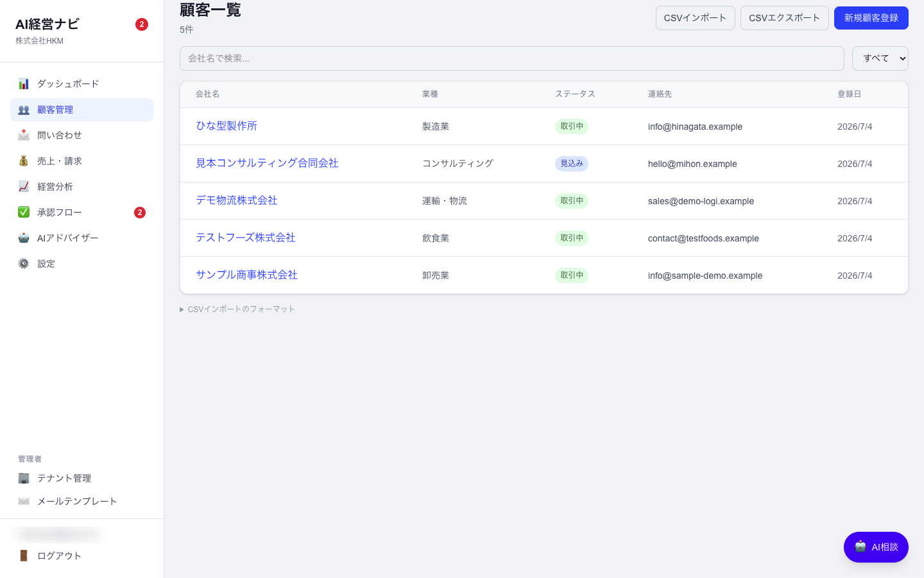
Task: Click 取引中 badge in サンプル商事 row
Action: click(x=572, y=276)
